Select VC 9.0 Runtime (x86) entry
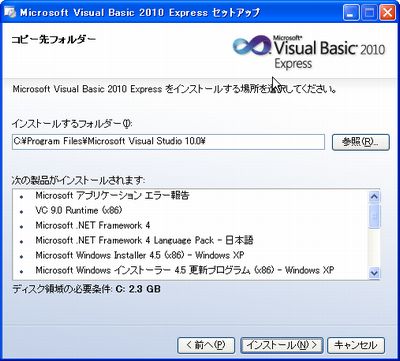The width and height of the screenshot is (400, 361). point(79,211)
